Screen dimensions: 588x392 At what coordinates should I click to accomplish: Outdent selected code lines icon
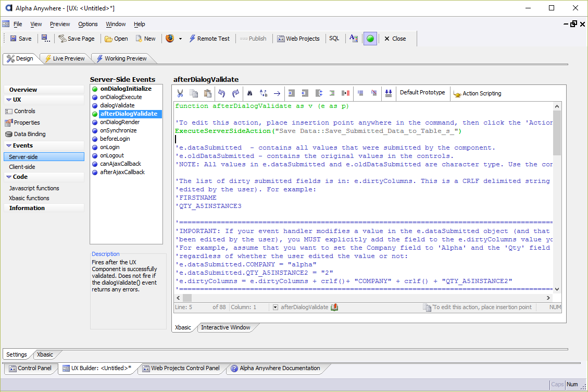(x=305, y=93)
